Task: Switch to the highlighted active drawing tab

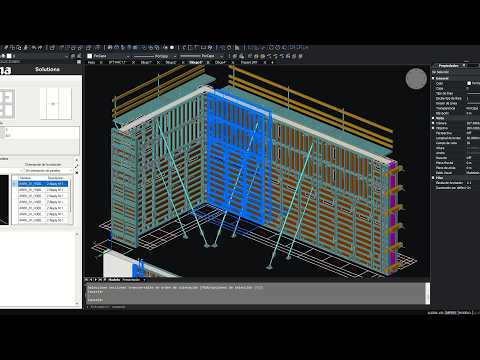Action: click(x=195, y=62)
